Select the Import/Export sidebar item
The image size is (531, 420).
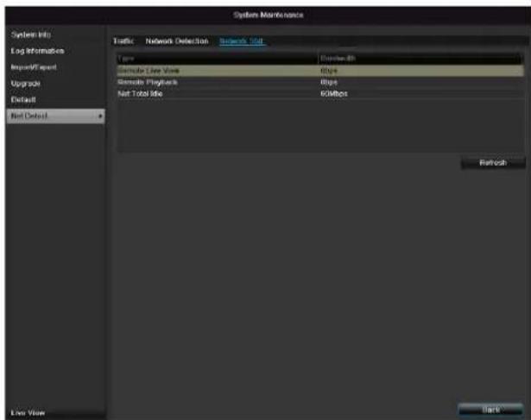click(34, 67)
